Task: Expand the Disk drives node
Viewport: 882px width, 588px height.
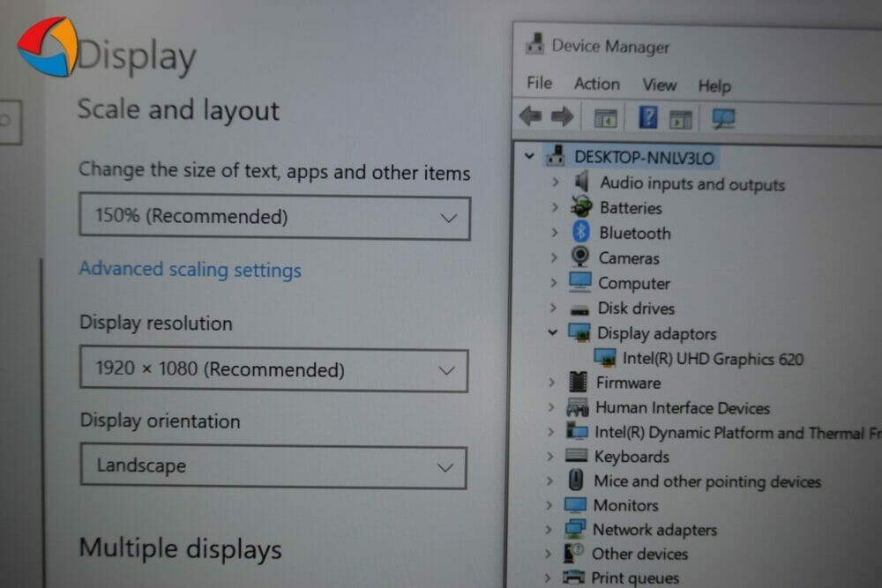Action: 553,308
